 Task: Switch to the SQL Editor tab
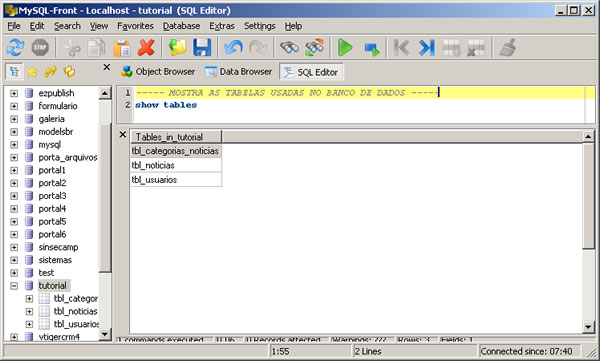click(x=311, y=72)
